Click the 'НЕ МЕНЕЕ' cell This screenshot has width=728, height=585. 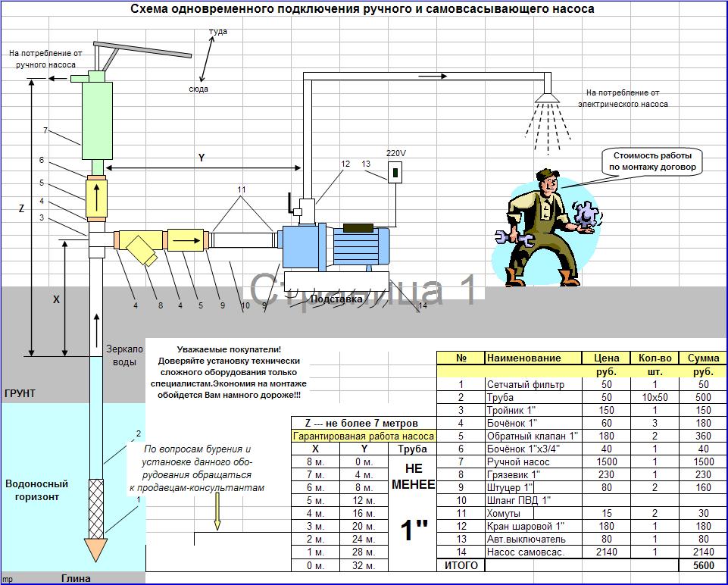tap(413, 477)
